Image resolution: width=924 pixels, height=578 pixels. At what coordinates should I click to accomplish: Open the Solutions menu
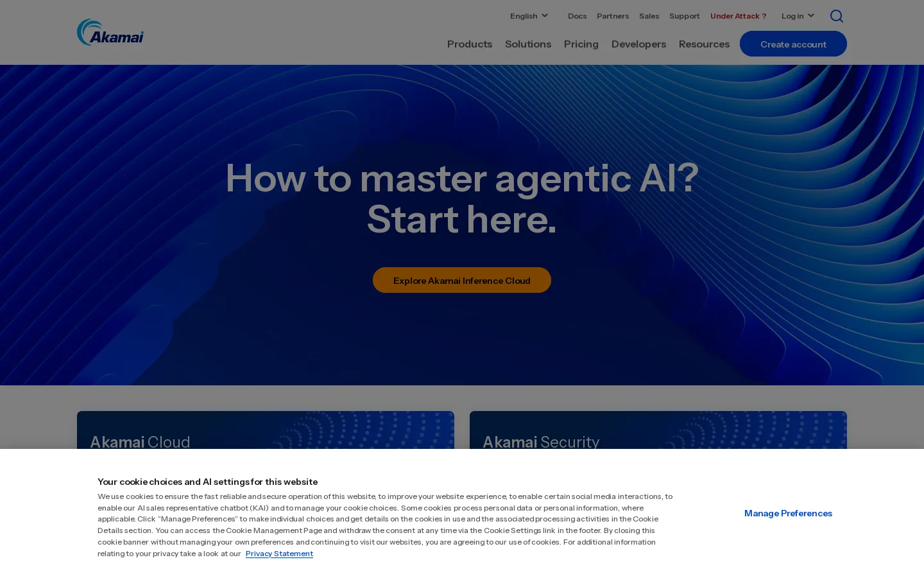[x=528, y=44]
